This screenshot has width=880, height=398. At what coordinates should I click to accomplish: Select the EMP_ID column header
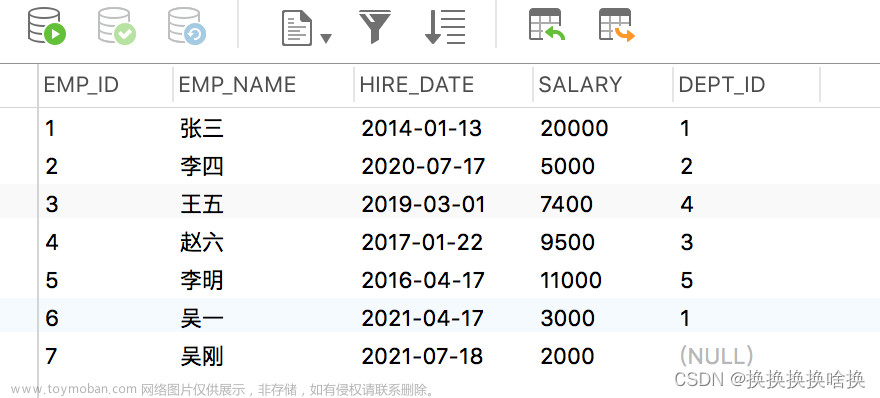(x=81, y=85)
